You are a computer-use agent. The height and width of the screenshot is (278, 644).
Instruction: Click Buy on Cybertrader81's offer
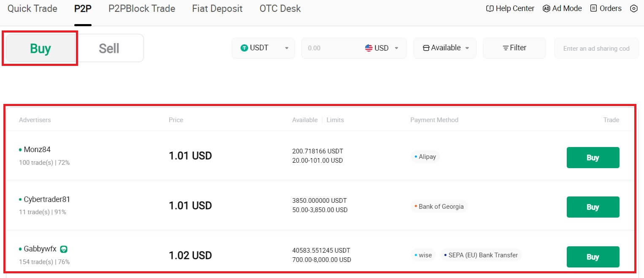pyautogui.click(x=593, y=207)
